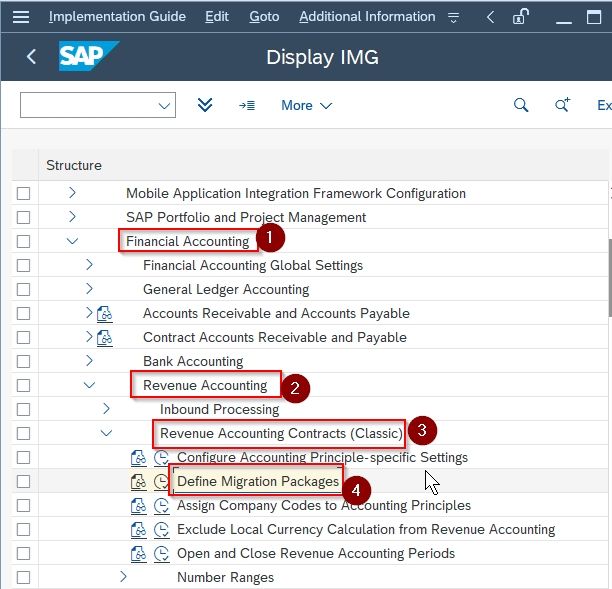Open documentation icon for Configure Accounting Principle-specific Settings
This screenshot has height=589, width=612.
pos(139,458)
